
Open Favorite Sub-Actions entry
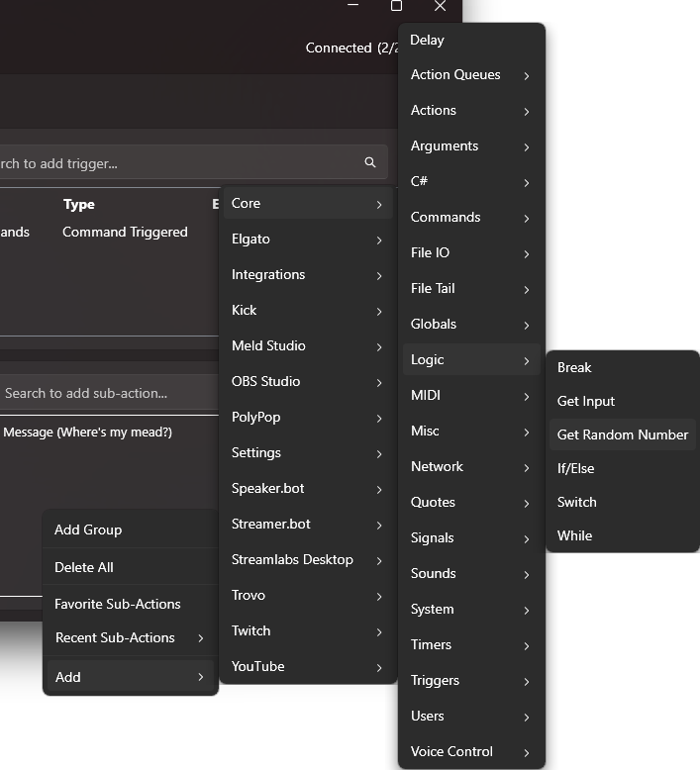coord(130,604)
